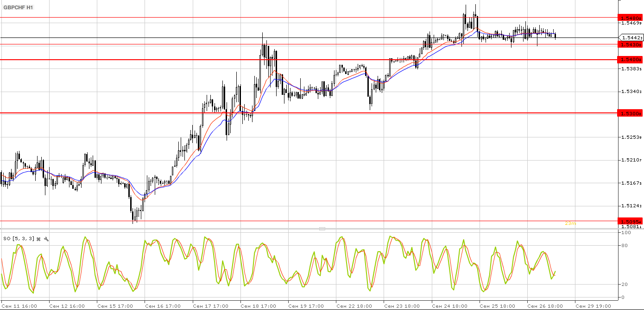This screenshot has height=310, width=644.
Task: Click the Сен 24 18:00 time axis label
Action: tap(450, 306)
